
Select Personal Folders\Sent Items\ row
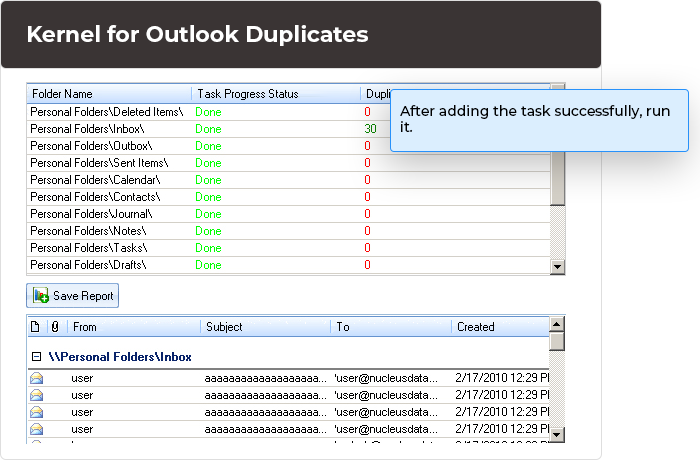click(288, 163)
